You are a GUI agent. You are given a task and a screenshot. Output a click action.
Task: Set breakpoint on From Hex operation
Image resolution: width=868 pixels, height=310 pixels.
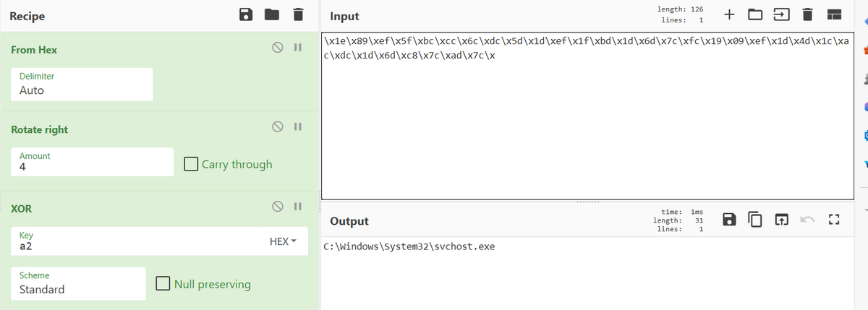pos(297,49)
